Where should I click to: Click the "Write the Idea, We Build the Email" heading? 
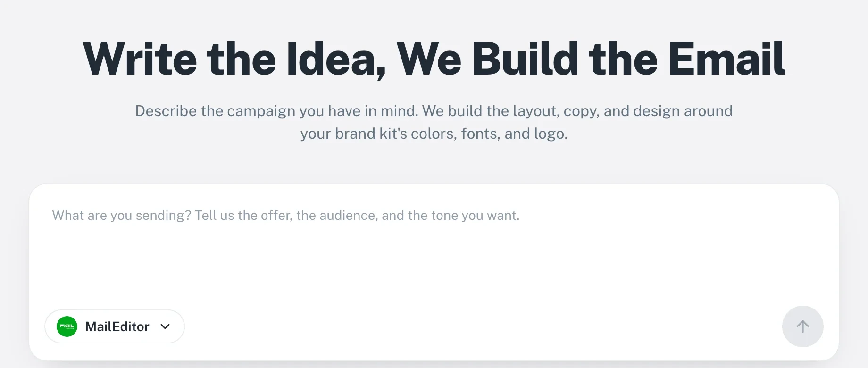(434, 59)
